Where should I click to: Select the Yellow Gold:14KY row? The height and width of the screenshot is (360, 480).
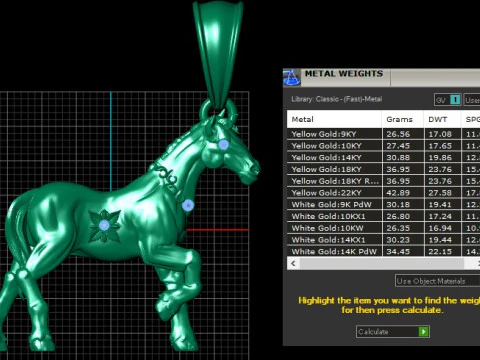[383, 157]
